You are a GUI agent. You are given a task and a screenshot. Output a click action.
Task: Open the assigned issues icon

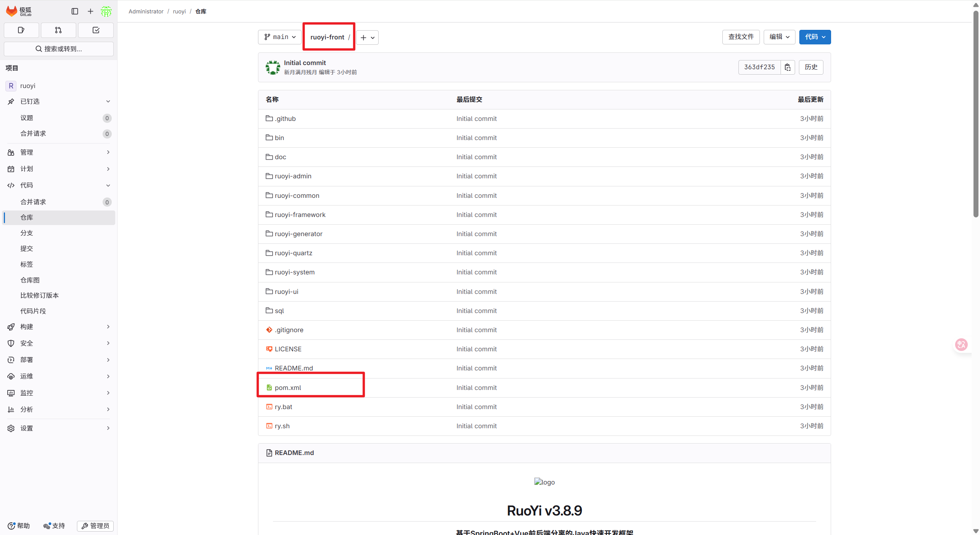click(x=21, y=30)
